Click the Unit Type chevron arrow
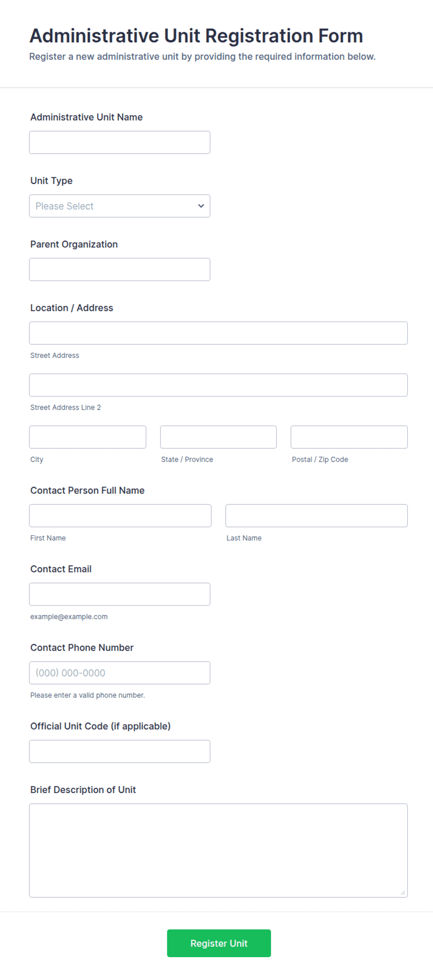 point(201,206)
